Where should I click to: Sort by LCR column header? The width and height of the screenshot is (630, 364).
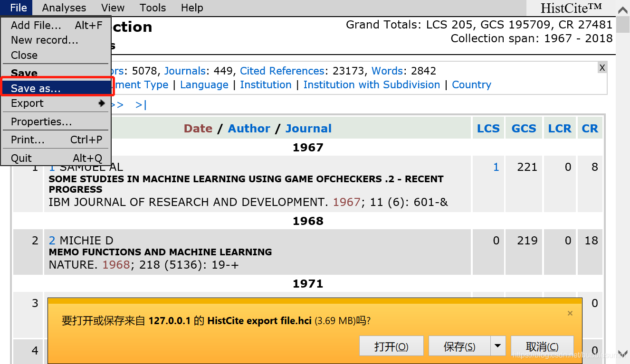560,129
